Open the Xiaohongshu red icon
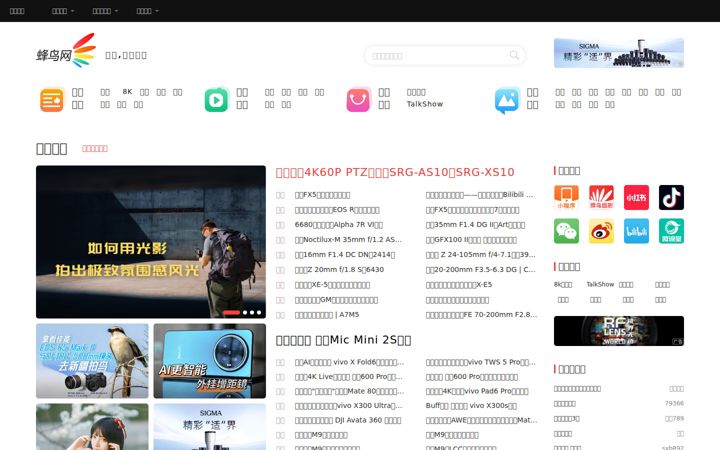The image size is (720, 450). (x=636, y=197)
